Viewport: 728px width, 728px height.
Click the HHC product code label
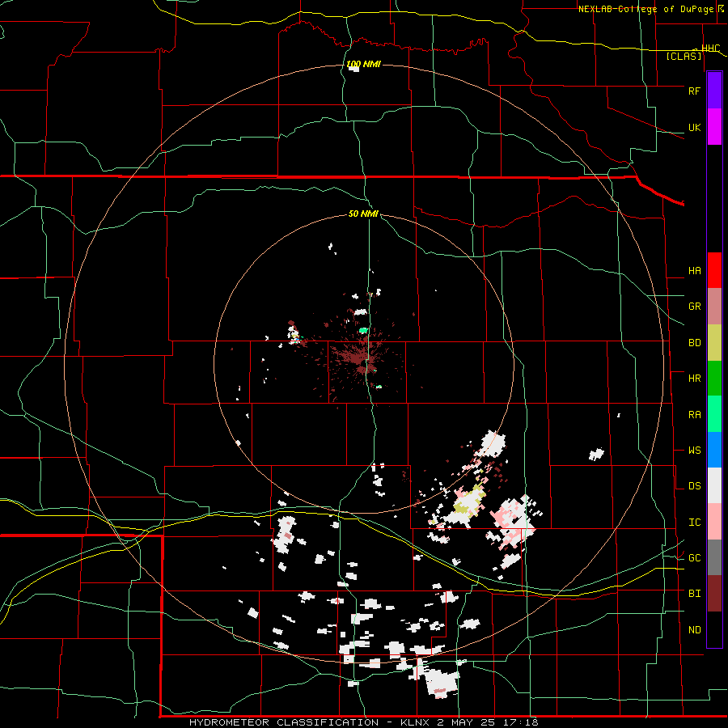pyautogui.click(x=710, y=49)
